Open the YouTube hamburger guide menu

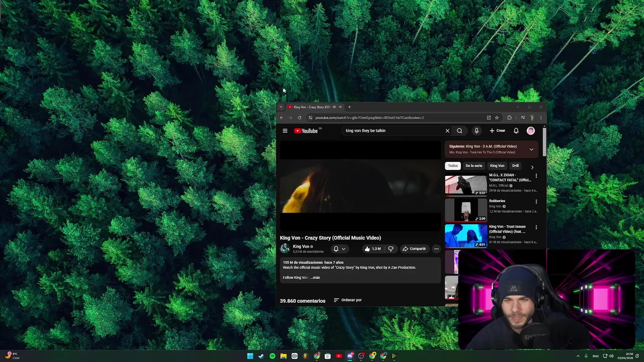click(285, 131)
